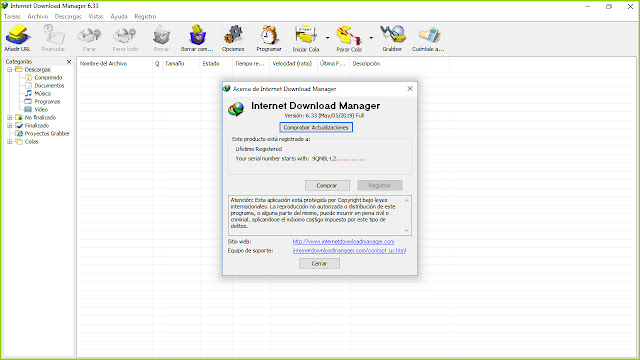
Task: Select the Programas category icon
Action: coord(28,101)
